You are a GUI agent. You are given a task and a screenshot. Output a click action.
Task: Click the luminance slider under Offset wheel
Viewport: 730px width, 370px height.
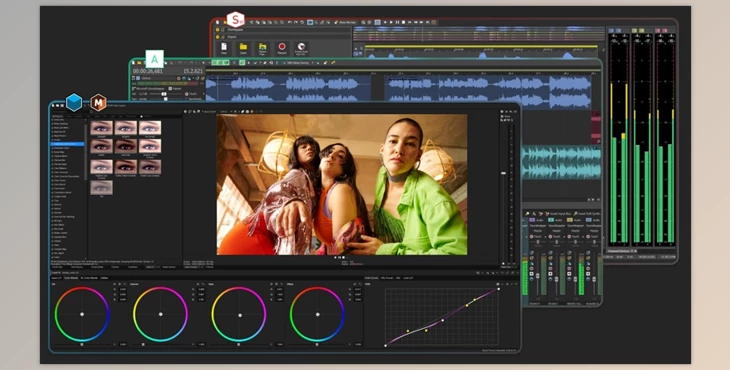tap(318, 344)
